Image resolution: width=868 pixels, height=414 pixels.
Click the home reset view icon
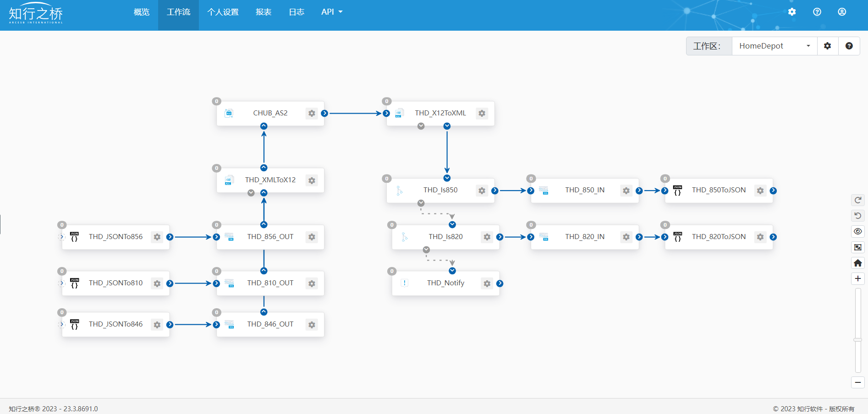(858, 263)
